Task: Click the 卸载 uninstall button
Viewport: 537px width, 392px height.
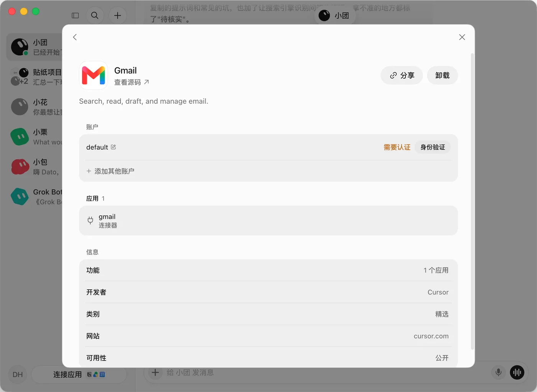Action: pyautogui.click(x=442, y=75)
